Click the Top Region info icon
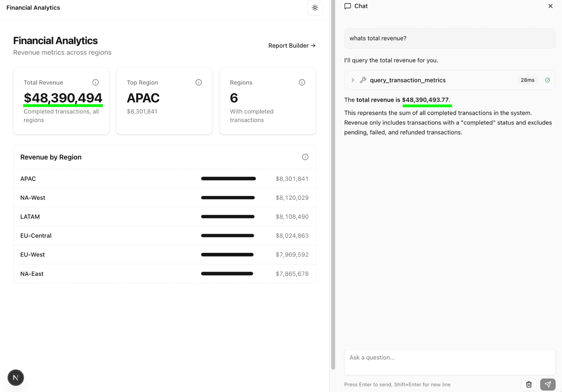 tap(198, 82)
